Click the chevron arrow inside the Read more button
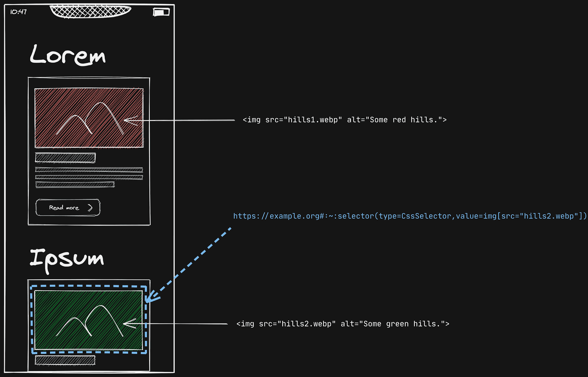The image size is (588, 377). coord(90,207)
